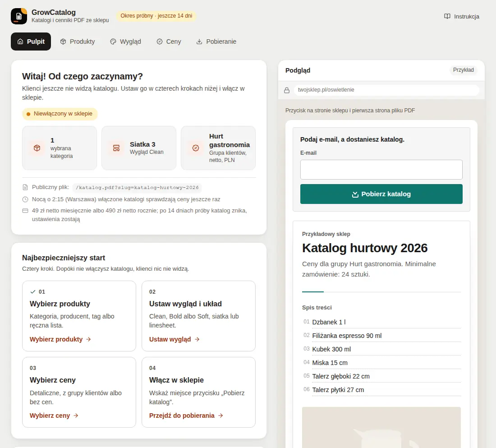The width and height of the screenshot is (496, 448).
Task: Click the 'Okres próbny · jeszcze 14 dni' badge
Action: (x=156, y=16)
